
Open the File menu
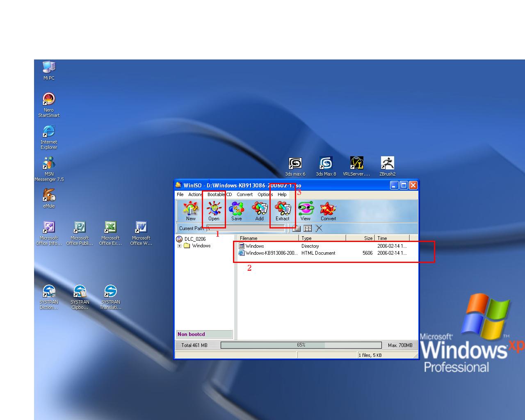[180, 194]
